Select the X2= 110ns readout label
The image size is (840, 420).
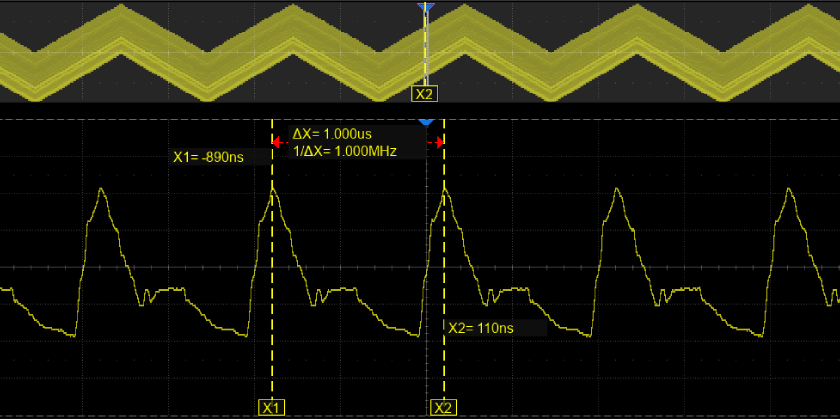(480, 327)
